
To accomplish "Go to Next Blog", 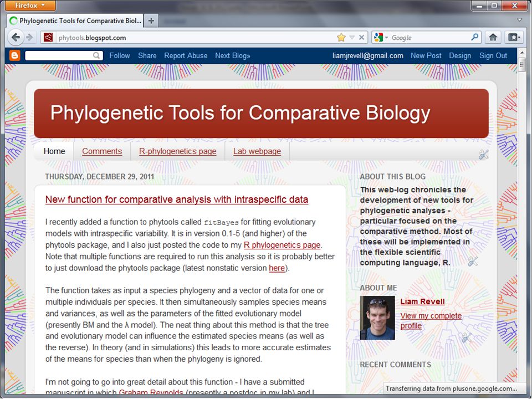I will pos(232,55).
